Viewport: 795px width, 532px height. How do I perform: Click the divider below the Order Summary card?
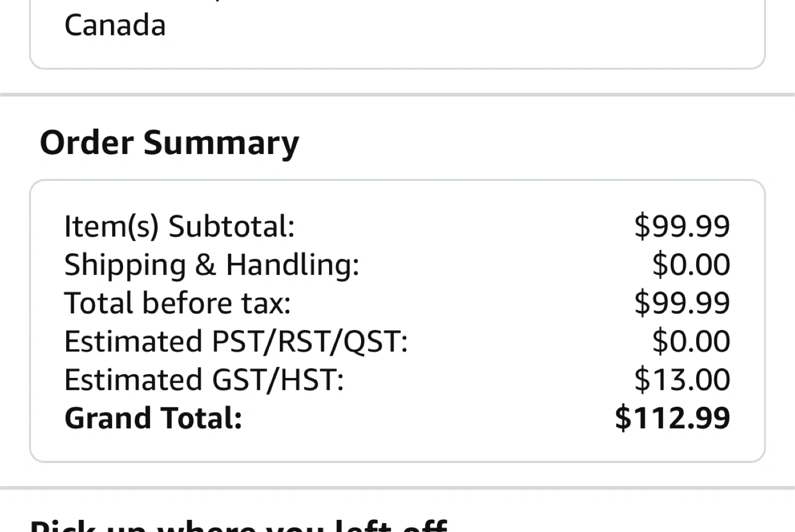click(397, 488)
